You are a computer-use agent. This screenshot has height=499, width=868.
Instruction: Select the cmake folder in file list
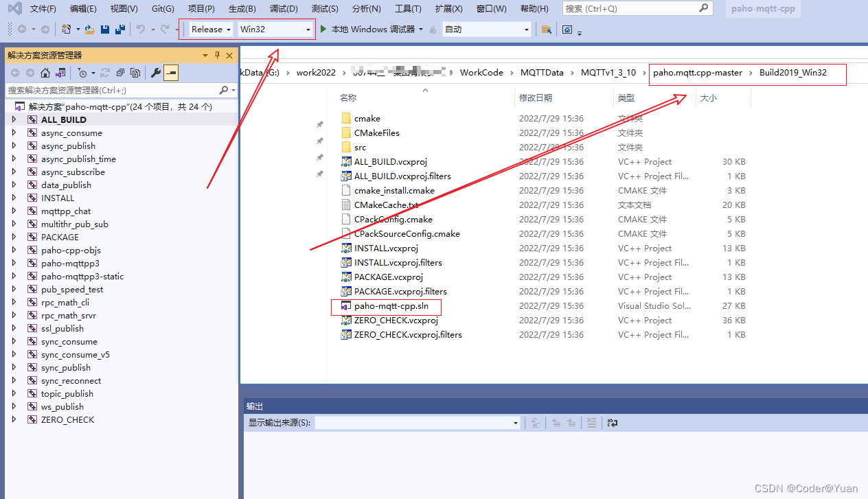(367, 119)
